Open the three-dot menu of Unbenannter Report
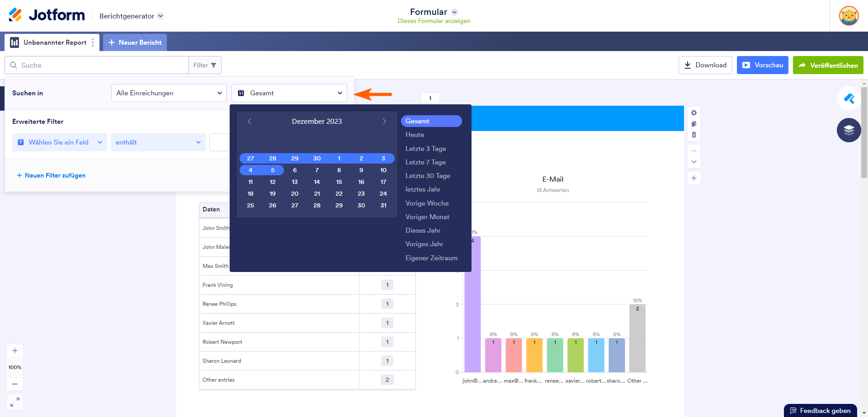Screen dimensions: 868x417 [x=93, y=42]
